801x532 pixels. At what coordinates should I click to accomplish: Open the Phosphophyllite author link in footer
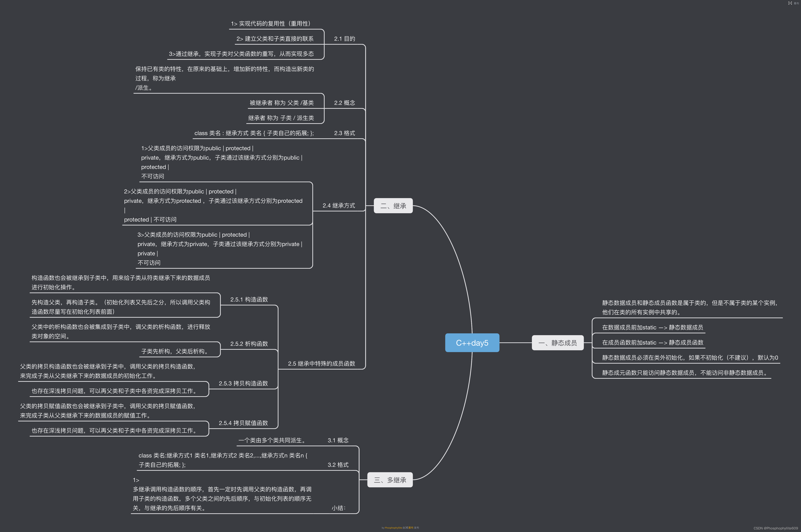coord(393,528)
